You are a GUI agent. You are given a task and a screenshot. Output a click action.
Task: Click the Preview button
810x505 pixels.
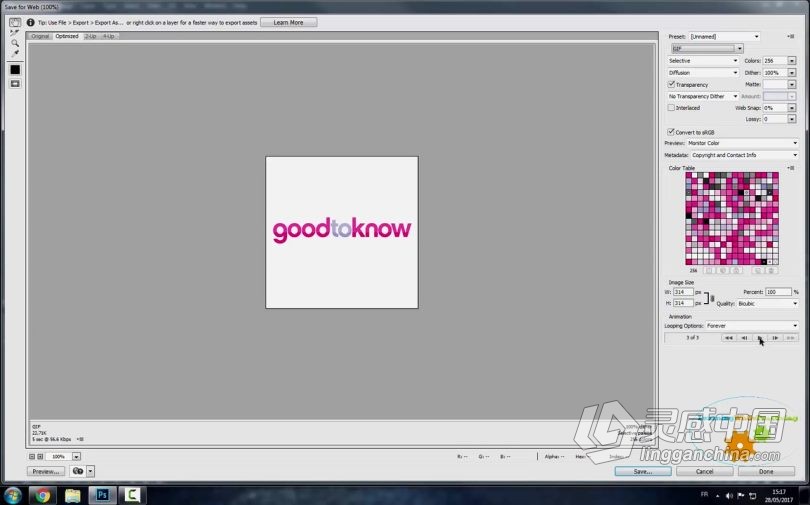(x=46, y=471)
